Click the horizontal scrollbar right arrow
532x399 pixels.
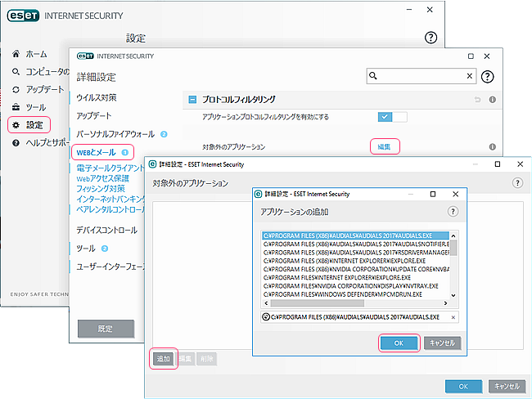446,303
